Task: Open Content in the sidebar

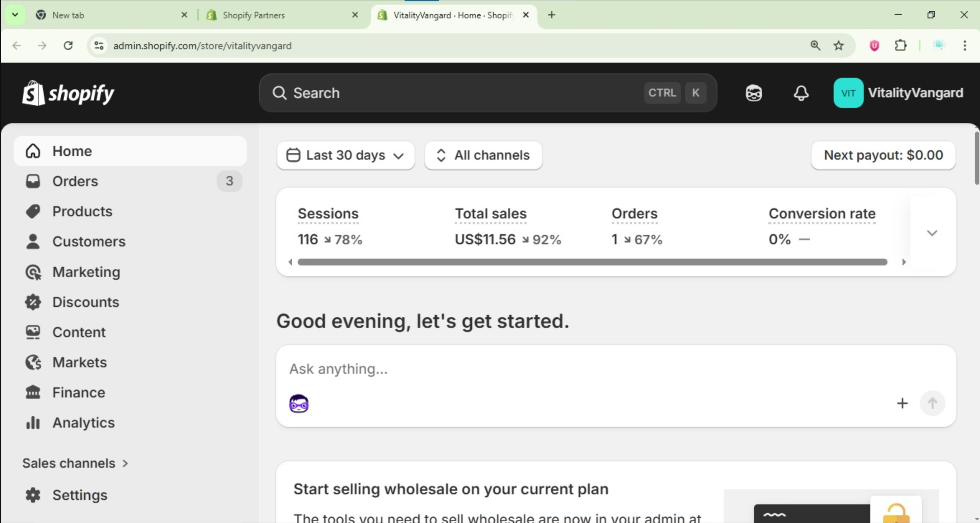Action: [x=130, y=332]
